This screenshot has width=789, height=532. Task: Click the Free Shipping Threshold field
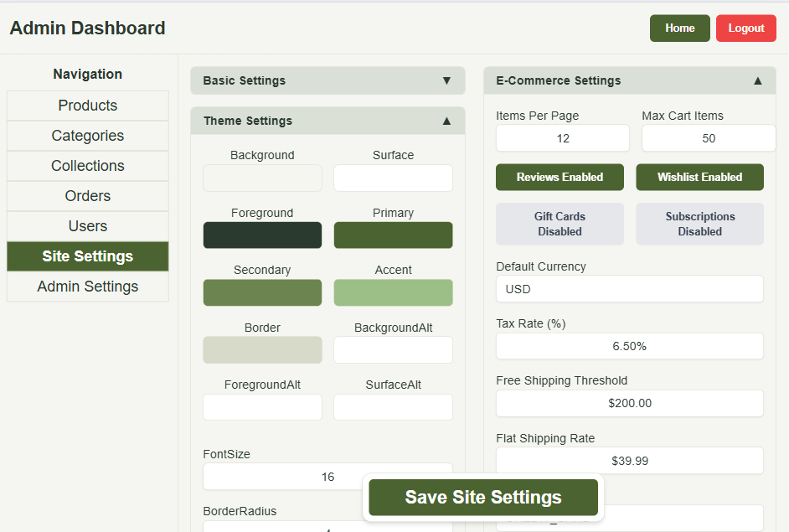(x=630, y=403)
